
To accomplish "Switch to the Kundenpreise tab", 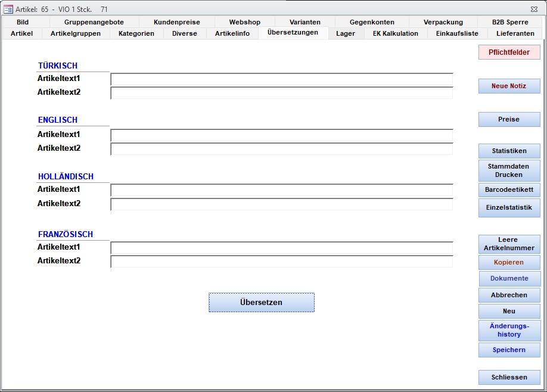I will pyautogui.click(x=176, y=22).
